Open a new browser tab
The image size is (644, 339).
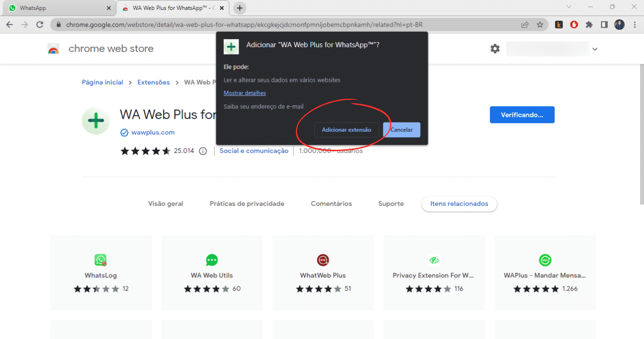click(240, 8)
